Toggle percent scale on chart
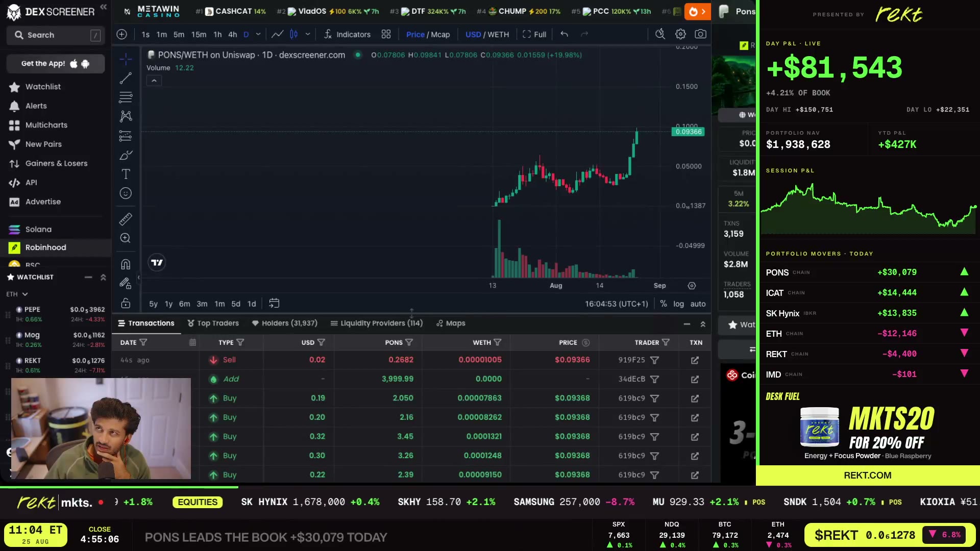The height and width of the screenshot is (551, 980). point(663,304)
